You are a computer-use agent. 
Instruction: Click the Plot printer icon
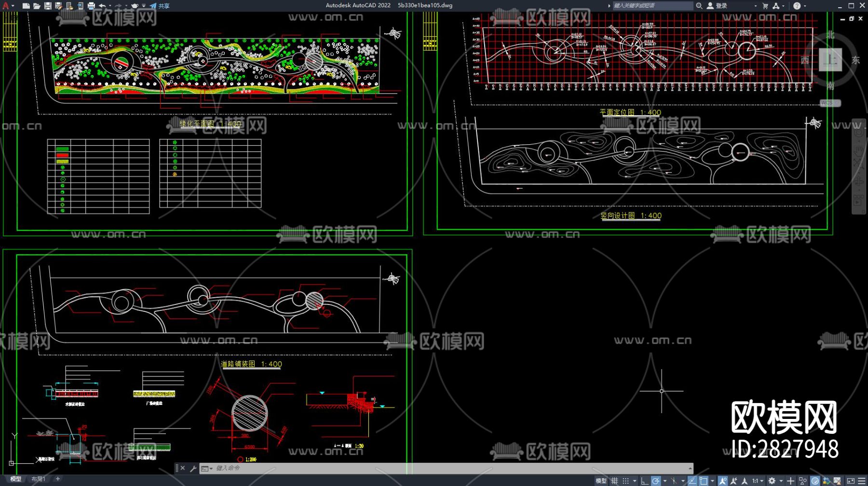91,6
